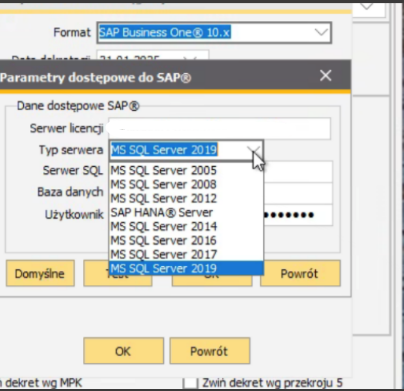Pick MS SQL Server 2014 entry

click(x=186, y=226)
